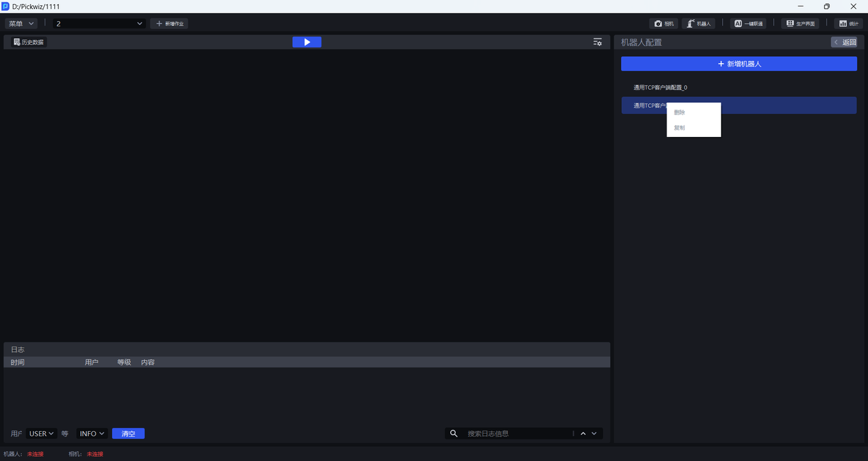The width and height of the screenshot is (868, 461).
Task: Click the AI one-click connect button
Action: [x=748, y=24]
